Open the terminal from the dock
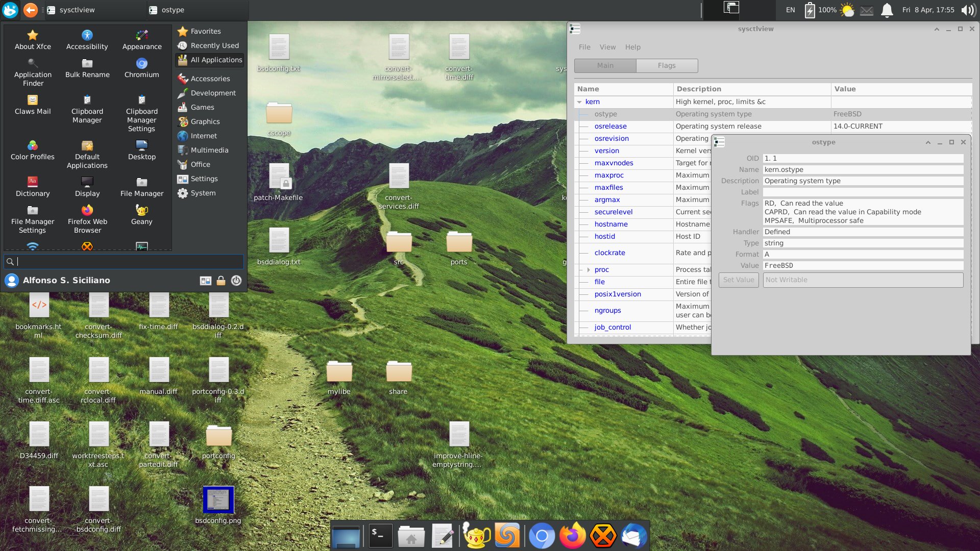The width and height of the screenshot is (980, 551). click(380, 536)
